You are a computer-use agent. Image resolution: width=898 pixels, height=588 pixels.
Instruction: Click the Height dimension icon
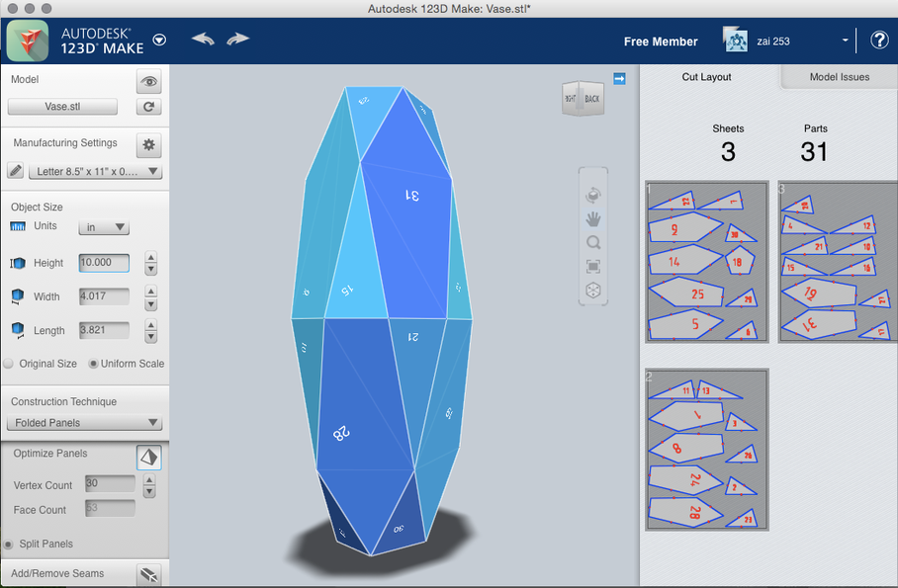click(x=18, y=263)
